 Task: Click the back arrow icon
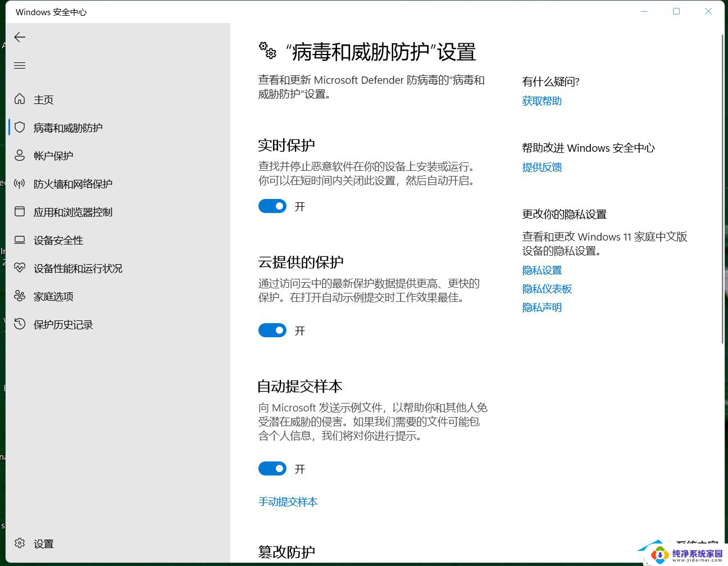click(x=20, y=37)
